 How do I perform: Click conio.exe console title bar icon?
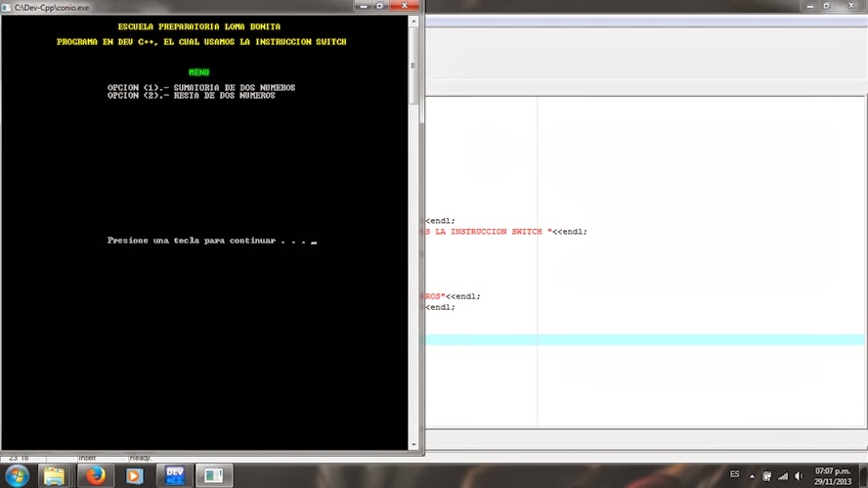coord(7,8)
